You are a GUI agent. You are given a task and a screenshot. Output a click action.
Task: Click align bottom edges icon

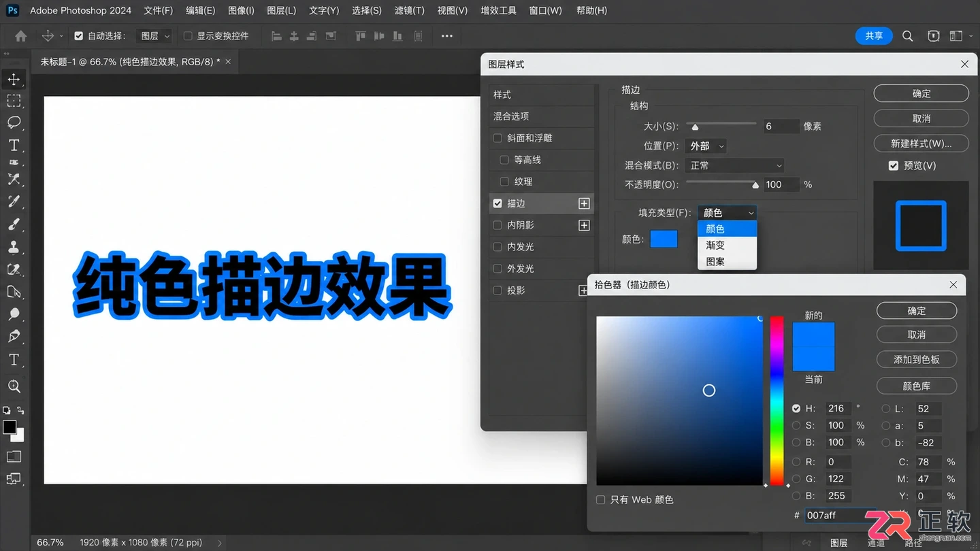(397, 36)
